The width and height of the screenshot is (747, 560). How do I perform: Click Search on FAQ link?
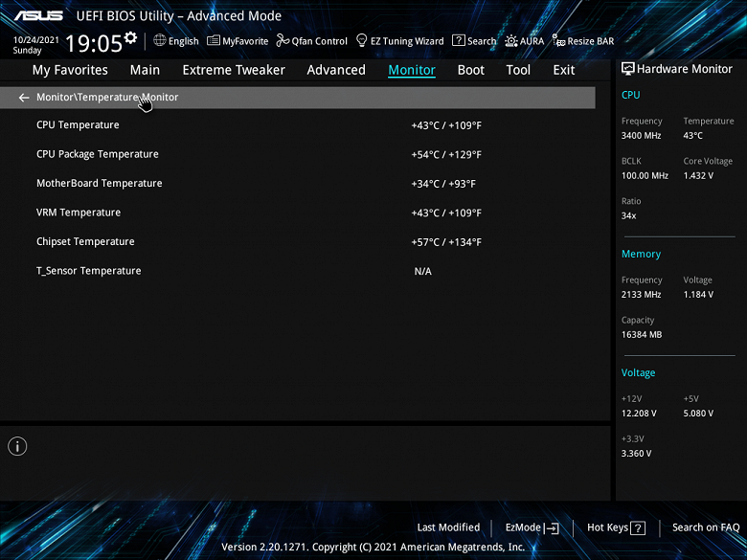coord(706,527)
